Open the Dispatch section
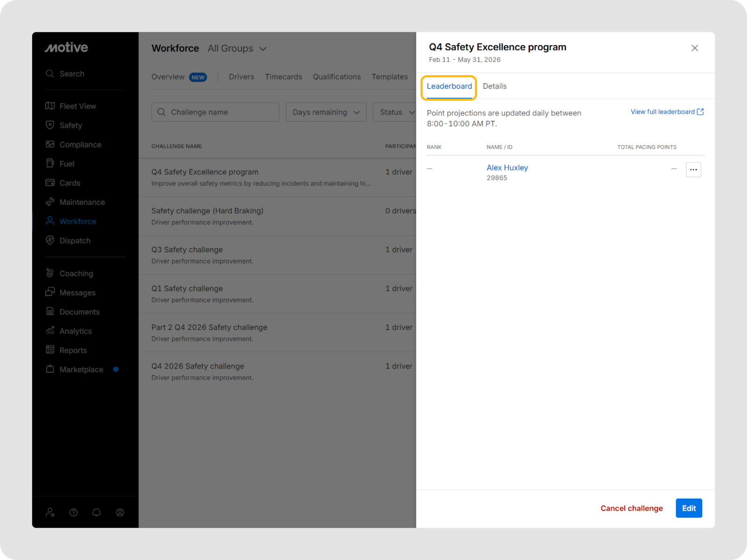Image resolution: width=747 pixels, height=560 pixels. [x=75, y=241]
